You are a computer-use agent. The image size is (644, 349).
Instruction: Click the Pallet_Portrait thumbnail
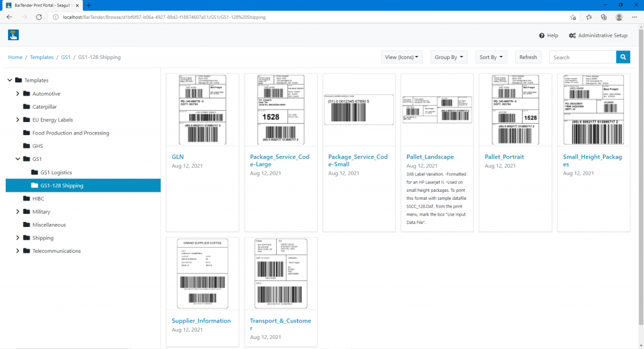516,109
